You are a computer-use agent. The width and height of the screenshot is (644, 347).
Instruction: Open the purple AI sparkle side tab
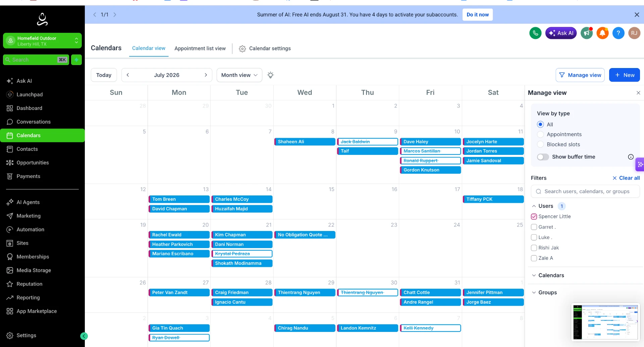click(x=640, y=164)
